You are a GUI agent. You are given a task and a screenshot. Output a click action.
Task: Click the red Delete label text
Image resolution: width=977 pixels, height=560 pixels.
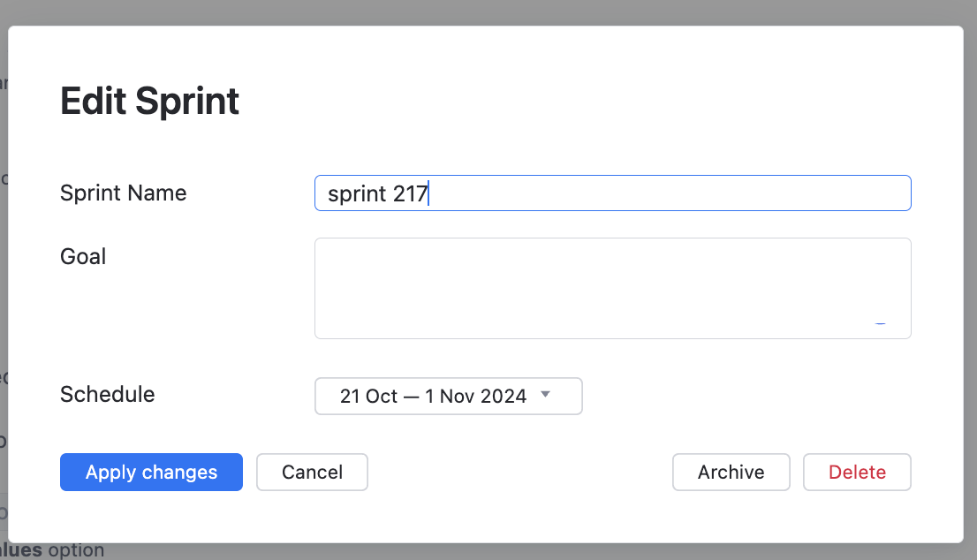856,472
